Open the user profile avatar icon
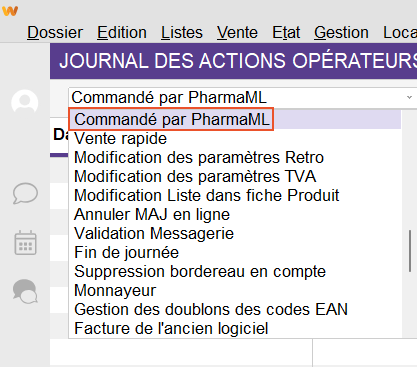The image size is (417, 367). [25, 102]
